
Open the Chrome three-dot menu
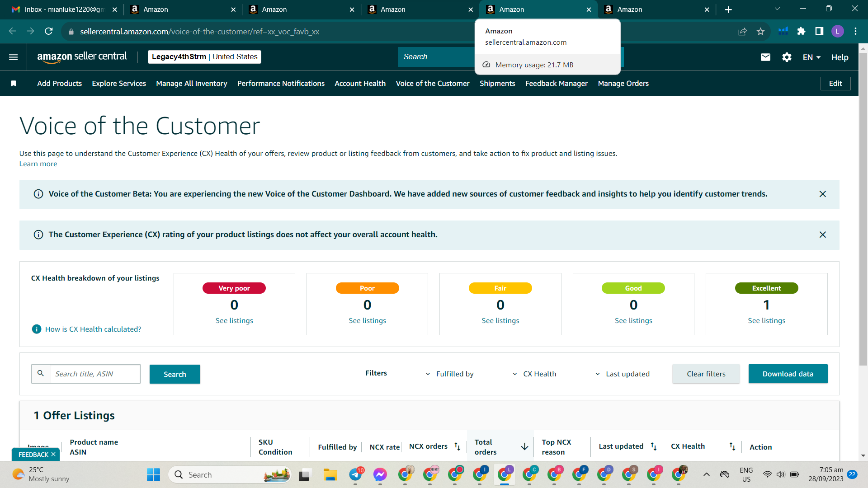[x=855, y=31]
